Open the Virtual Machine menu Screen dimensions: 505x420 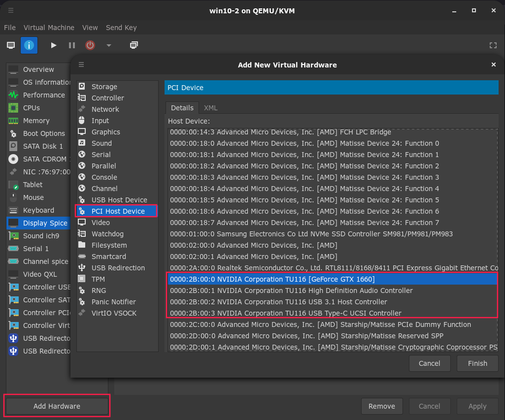click(x=49, y=28)
